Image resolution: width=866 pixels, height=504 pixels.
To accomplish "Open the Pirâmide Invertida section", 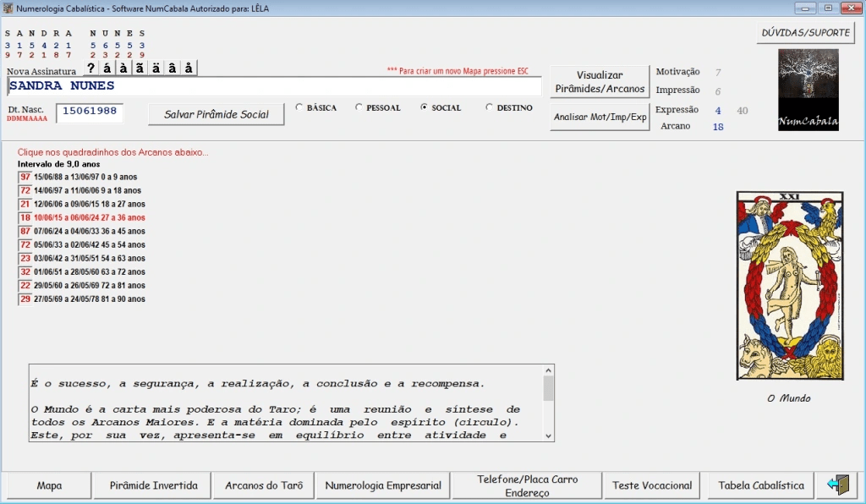I will click(x=154, y=485).
